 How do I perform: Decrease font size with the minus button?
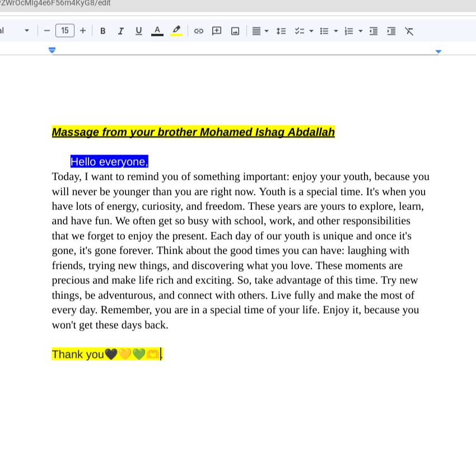(x=46, y=31)
